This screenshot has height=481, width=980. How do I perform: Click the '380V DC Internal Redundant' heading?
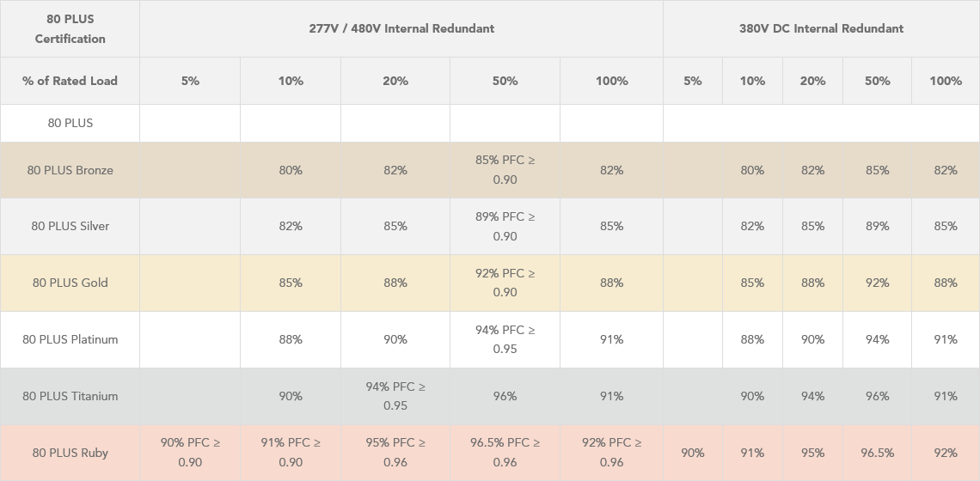click(x=821, y=28)
